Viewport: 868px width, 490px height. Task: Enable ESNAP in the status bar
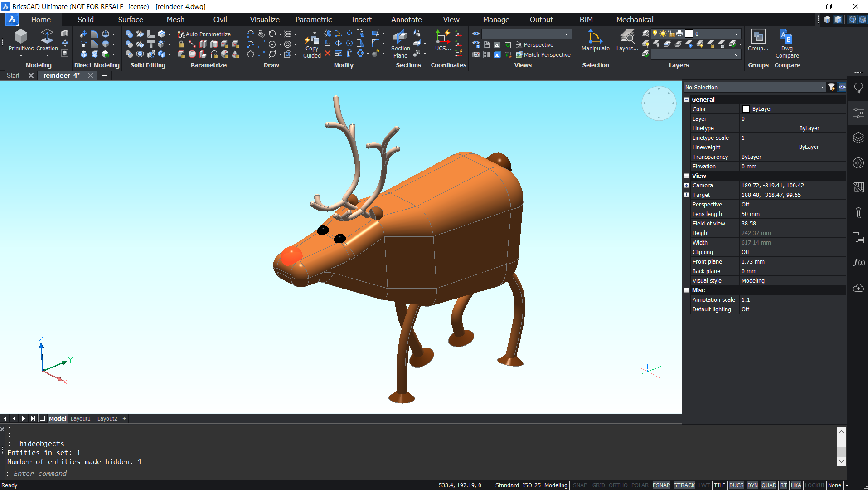[x=661, y=485]
